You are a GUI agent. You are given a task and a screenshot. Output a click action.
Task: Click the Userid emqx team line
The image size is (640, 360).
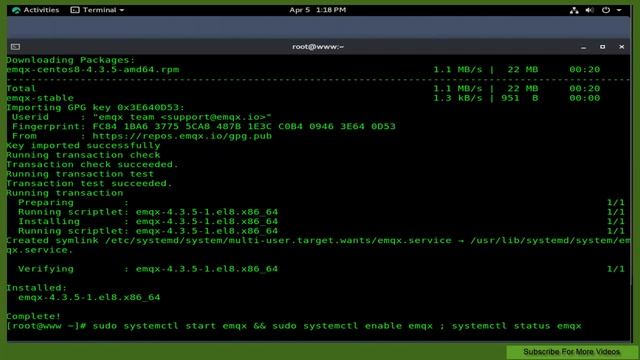[142, 117]
